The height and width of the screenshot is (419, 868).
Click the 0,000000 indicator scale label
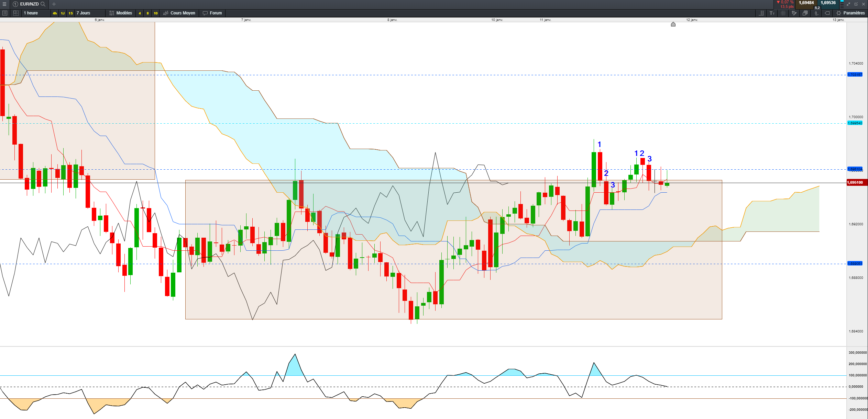point(856,387)
